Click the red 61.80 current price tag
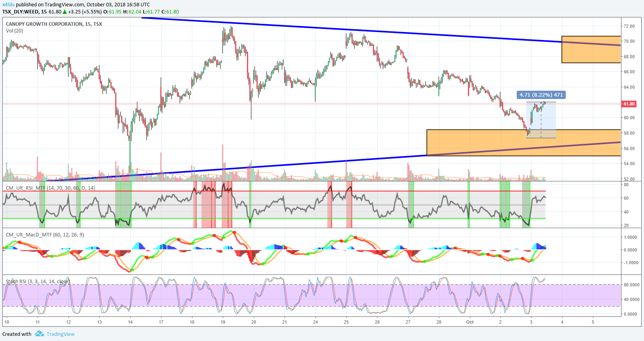The image size is (644, 341). [629, 104]
